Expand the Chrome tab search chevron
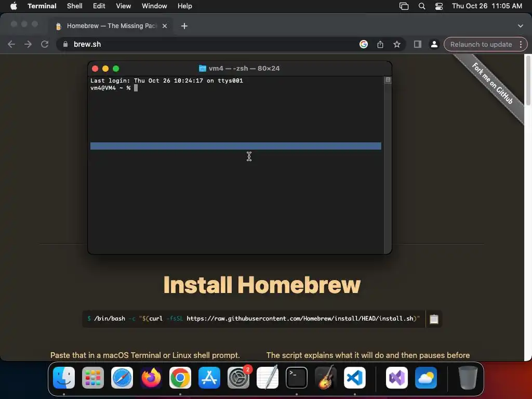 [521, 26]
